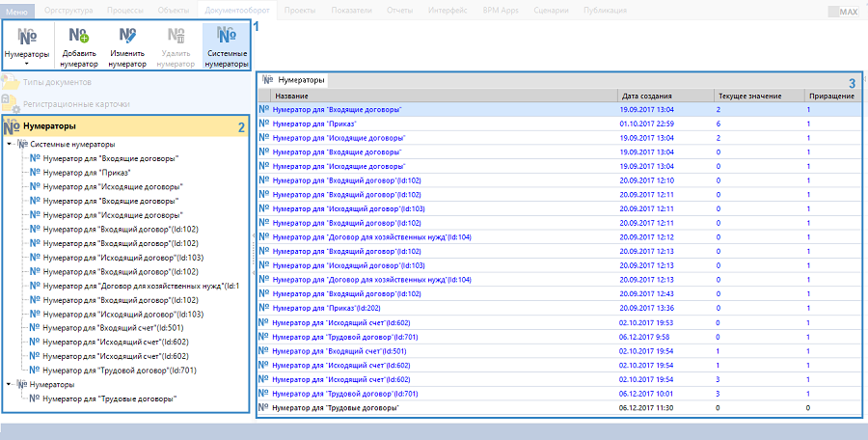Viewport: 868px width, 440px height.
Task: Collapse the lower Numerators tree node
Action: click(x=9, y=384)
